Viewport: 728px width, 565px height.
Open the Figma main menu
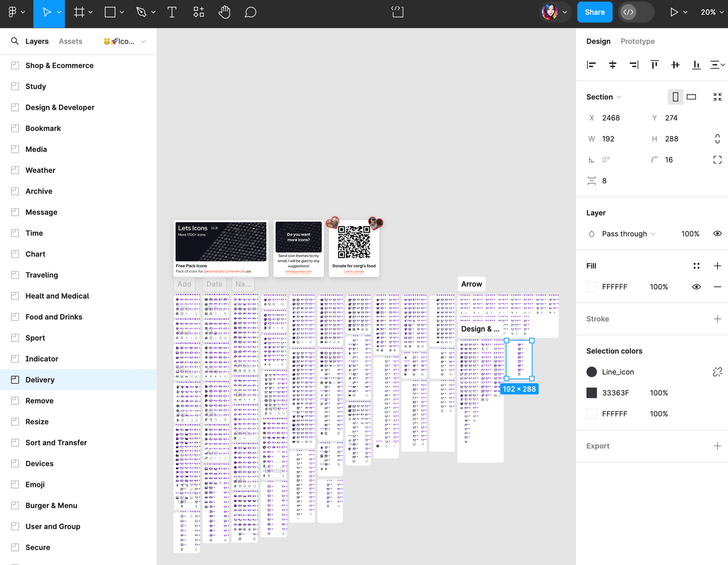coord(12,12)
